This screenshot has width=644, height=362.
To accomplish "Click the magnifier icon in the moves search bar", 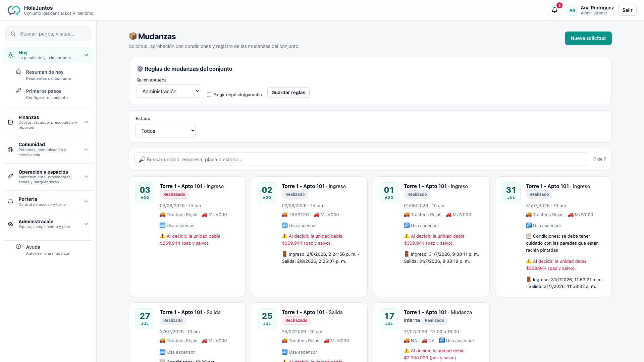I will pyautogui.click(x=142, y=159).
